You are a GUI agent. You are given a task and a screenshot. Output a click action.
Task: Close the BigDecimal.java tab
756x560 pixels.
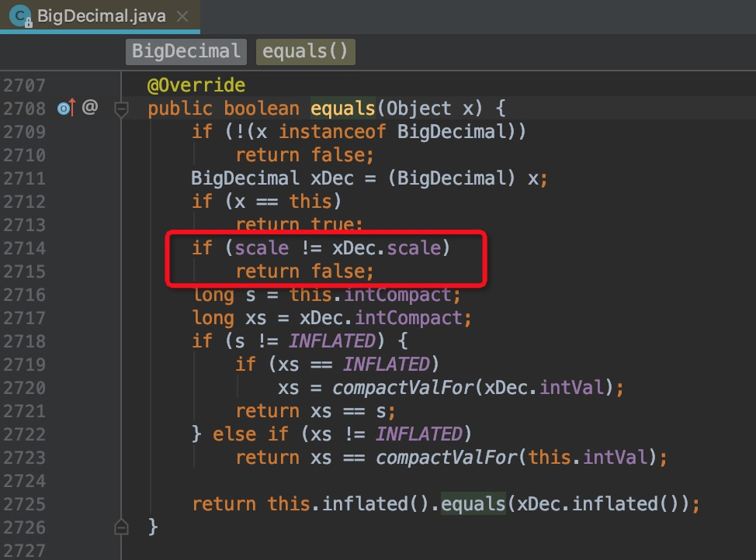[182, 16]
